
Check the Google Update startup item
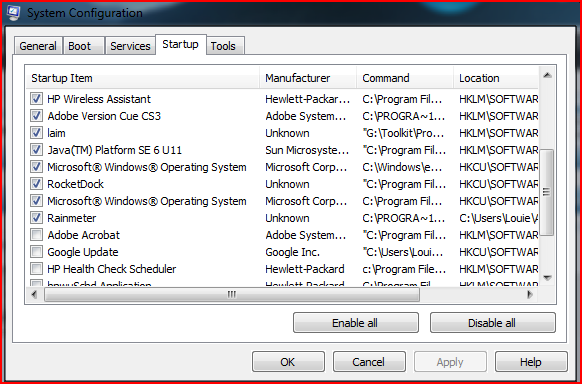(36, 252)
